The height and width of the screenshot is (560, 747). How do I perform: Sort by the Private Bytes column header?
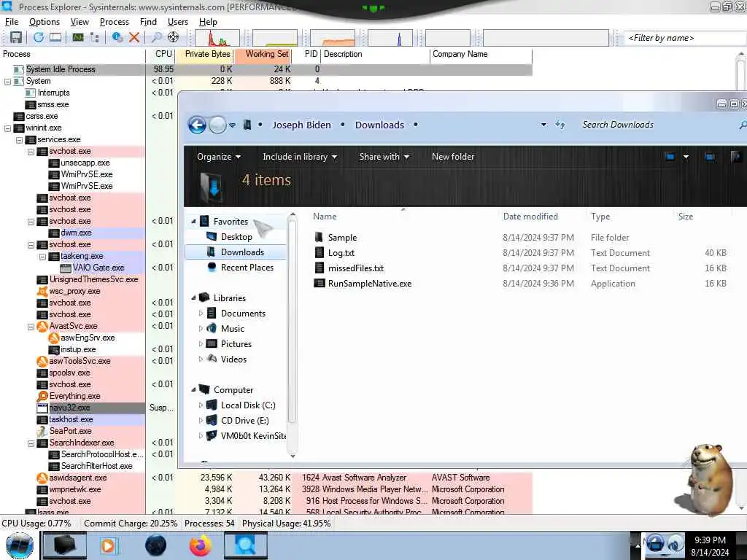click(x=204, y=54)
